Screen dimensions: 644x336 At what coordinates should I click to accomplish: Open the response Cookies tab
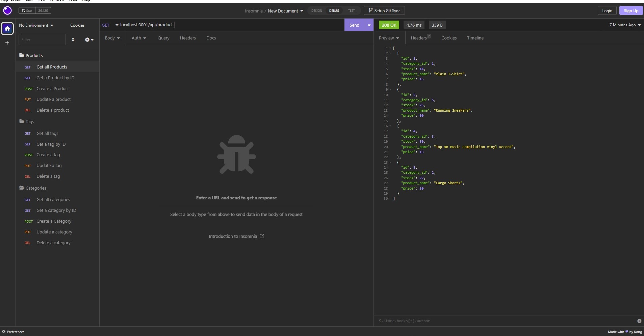(x=449, y=38)
